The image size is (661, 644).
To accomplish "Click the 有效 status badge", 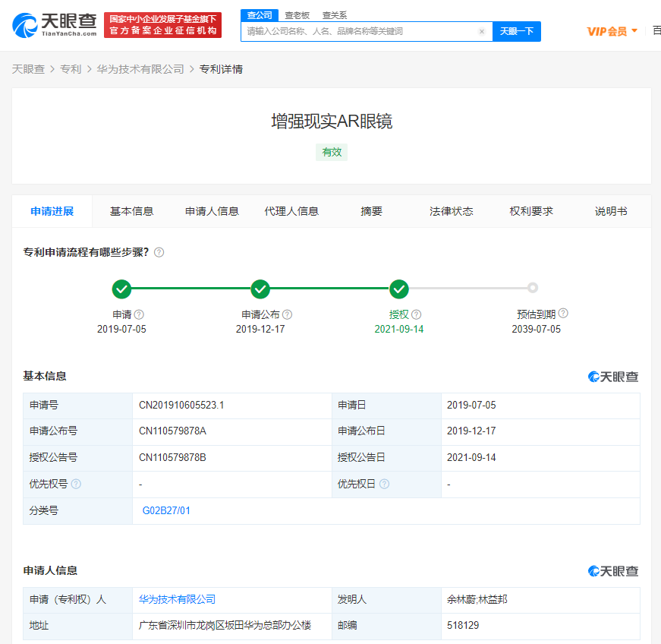I will 332,152.
